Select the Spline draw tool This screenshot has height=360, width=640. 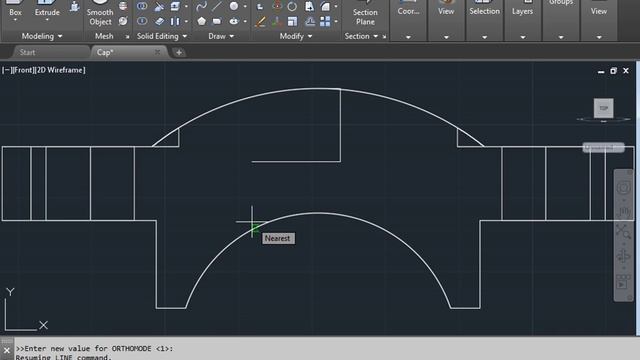click(201, 6)
